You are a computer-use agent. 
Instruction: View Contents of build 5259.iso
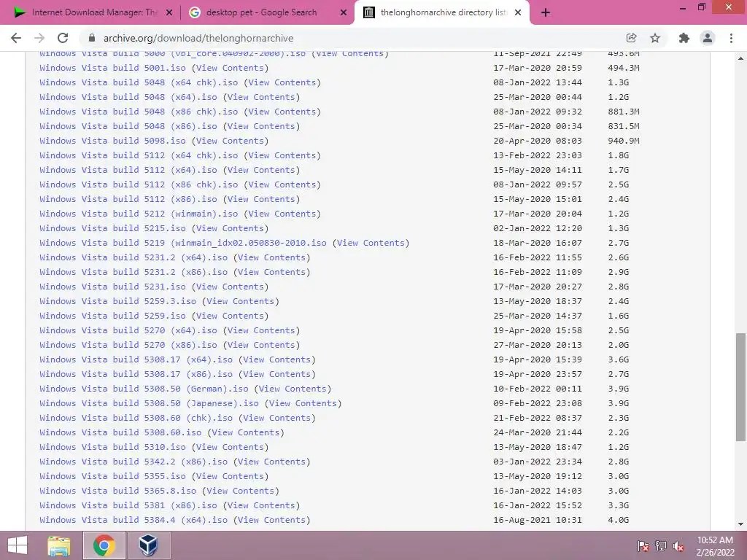click(230, 316)
